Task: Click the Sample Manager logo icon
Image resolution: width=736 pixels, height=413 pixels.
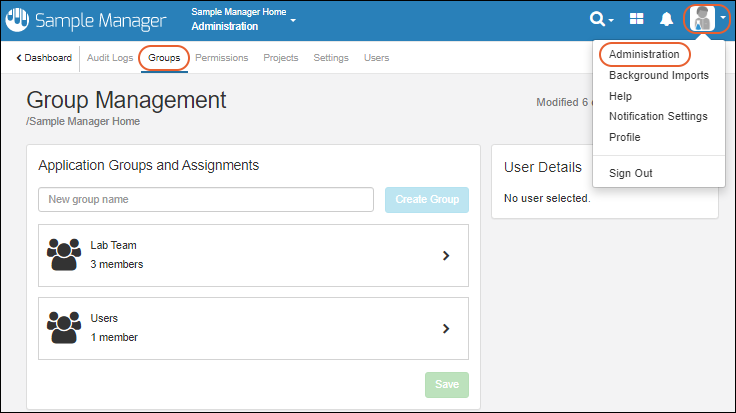Action: pos(18,19)
